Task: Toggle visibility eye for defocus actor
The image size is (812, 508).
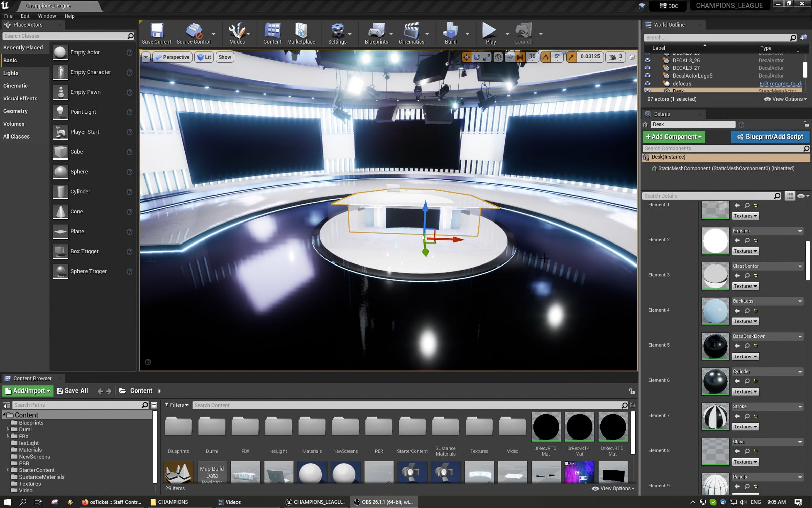Action: pos(647,84)
